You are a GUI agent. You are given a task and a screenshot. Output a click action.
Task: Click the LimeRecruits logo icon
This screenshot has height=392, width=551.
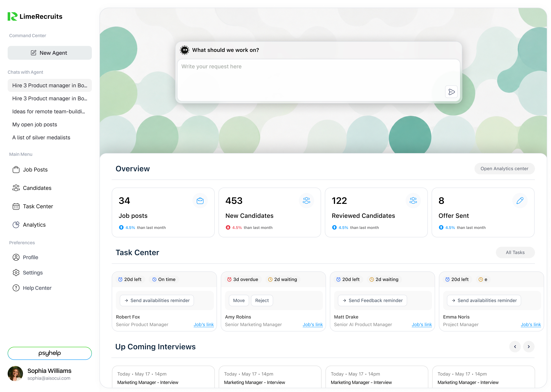click(12, 16)
